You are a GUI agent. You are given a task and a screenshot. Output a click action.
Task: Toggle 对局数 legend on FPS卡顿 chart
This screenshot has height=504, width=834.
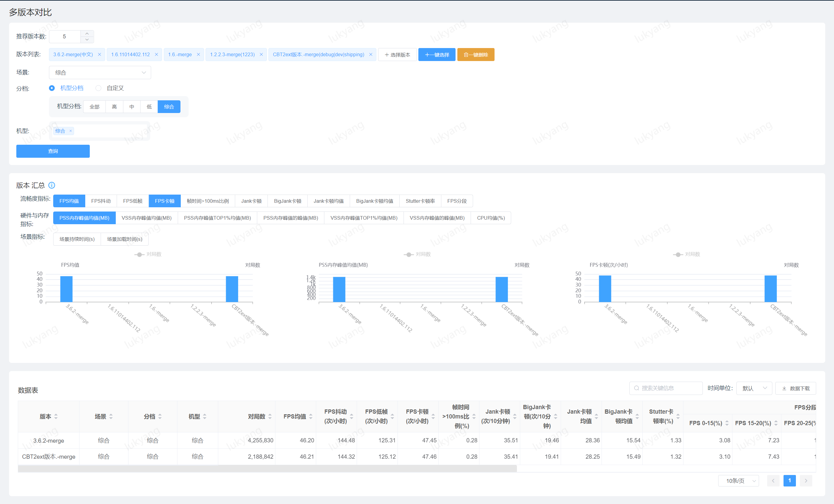point(686,254)
